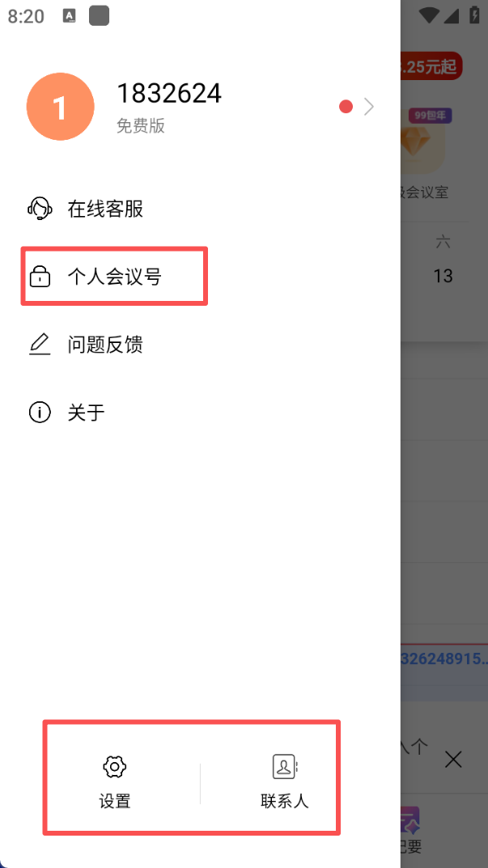Image resolution: width=488 pixels, height=868 pixels.
Task: Tap the lock icon for personal meeting ID
Action: (x=40, y=276)
